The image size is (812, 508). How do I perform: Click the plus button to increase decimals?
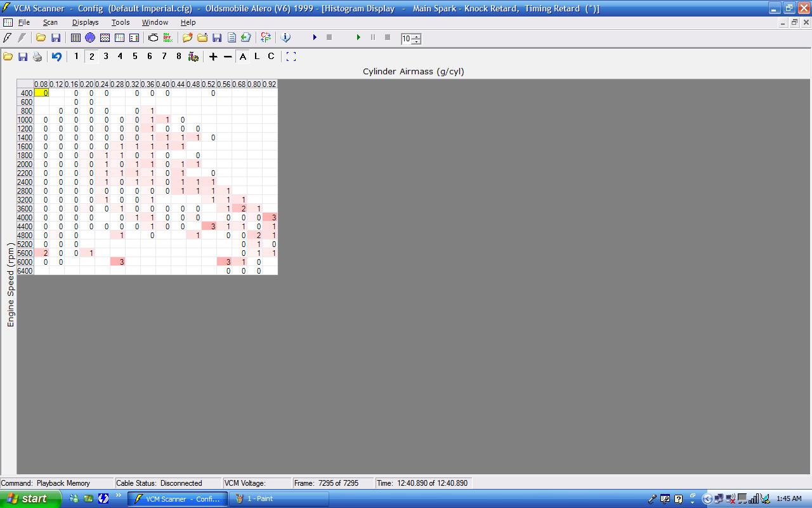click(x=213, y=57)
